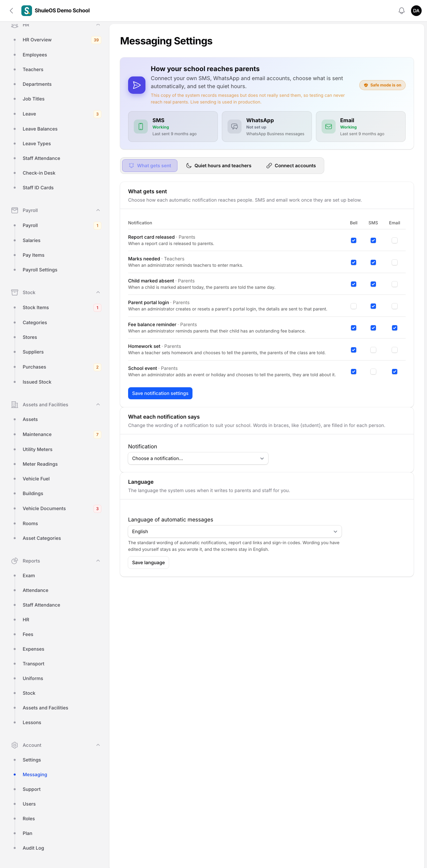427x868 pixels.
Task: Collapse the Payroll sidebar section
Action: click(x=98, y=210)
